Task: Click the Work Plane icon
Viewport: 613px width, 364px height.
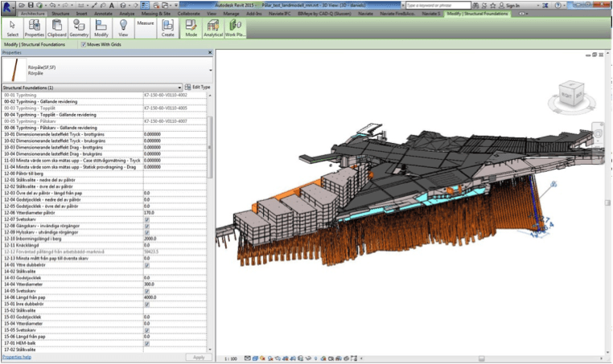Action: [x=236, y=26]
